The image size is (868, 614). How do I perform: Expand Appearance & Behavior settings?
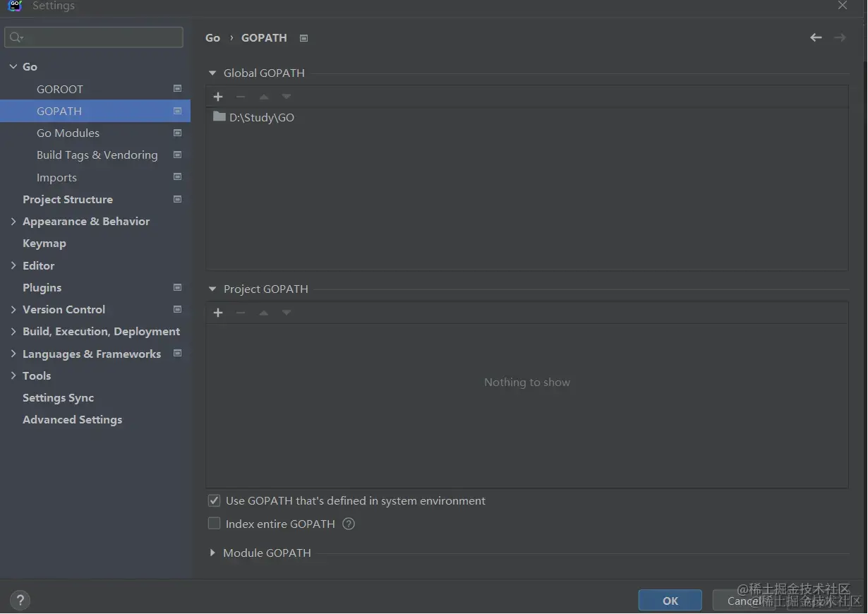pos(13,221)
